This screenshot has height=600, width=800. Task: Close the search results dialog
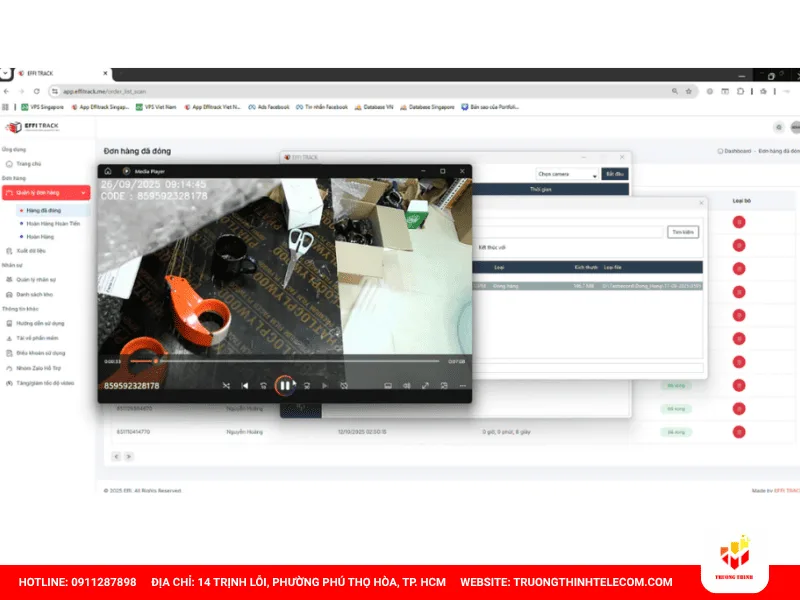click(701, 203)
